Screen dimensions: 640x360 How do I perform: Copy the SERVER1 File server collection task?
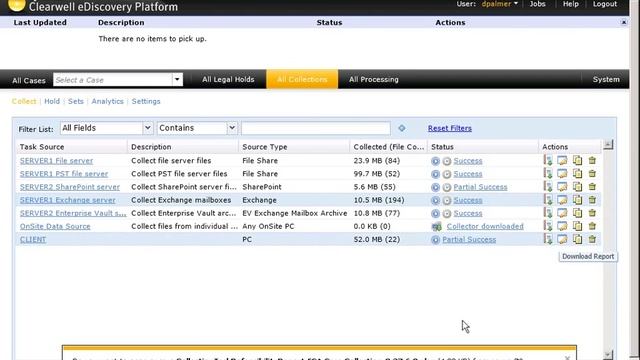pos(577,160)
